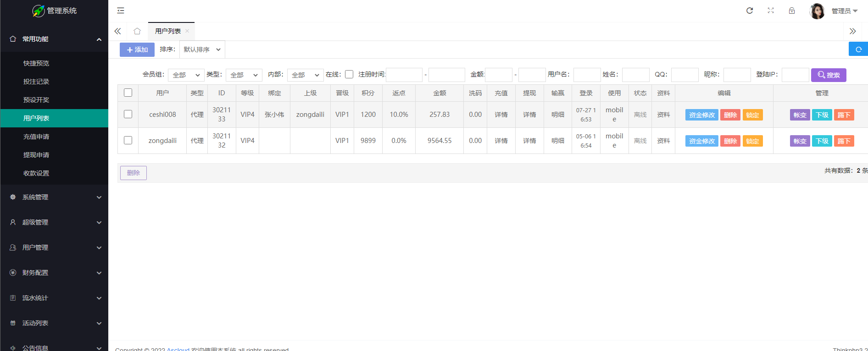Click the administrator avatar picture

tap(817, 11)
